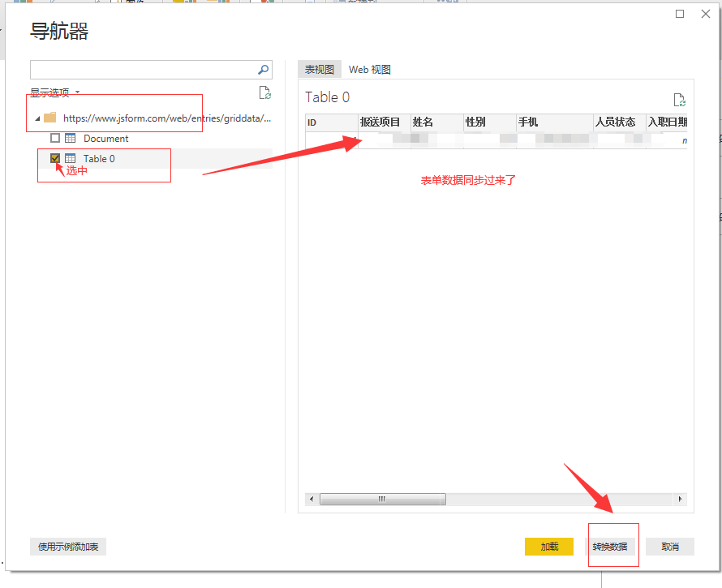This screenshot has height=588, width=722.
Task: Click the horizontal scrollbar thumb in preview
Action: [381, 500]
